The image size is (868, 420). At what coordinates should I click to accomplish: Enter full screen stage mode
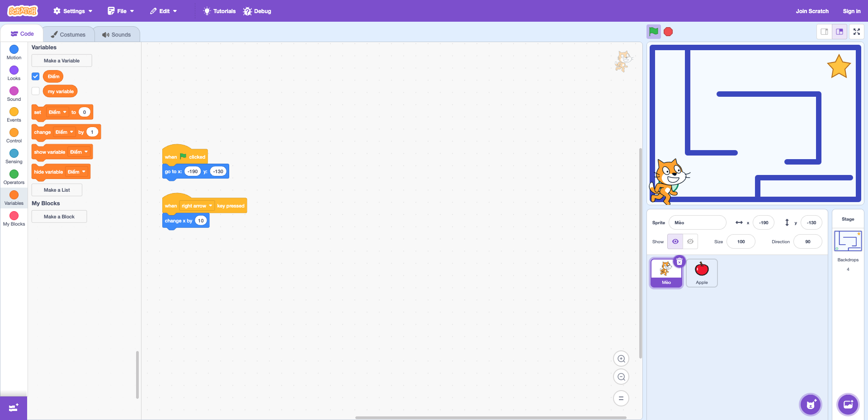pyautogui.click(x=856, y=32)
